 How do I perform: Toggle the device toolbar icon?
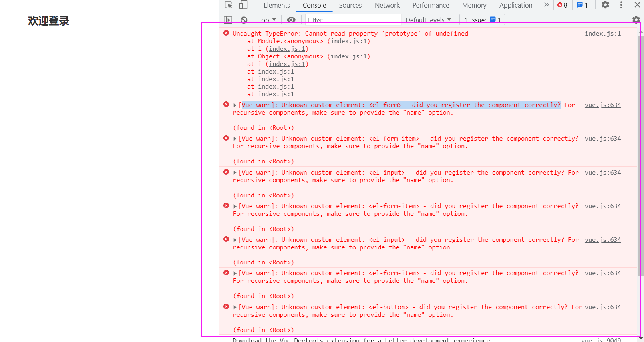243,5
